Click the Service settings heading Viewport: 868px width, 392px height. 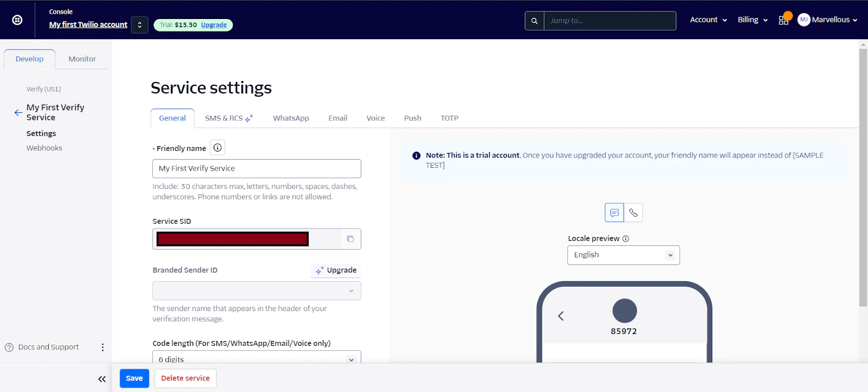coord(211,87)
